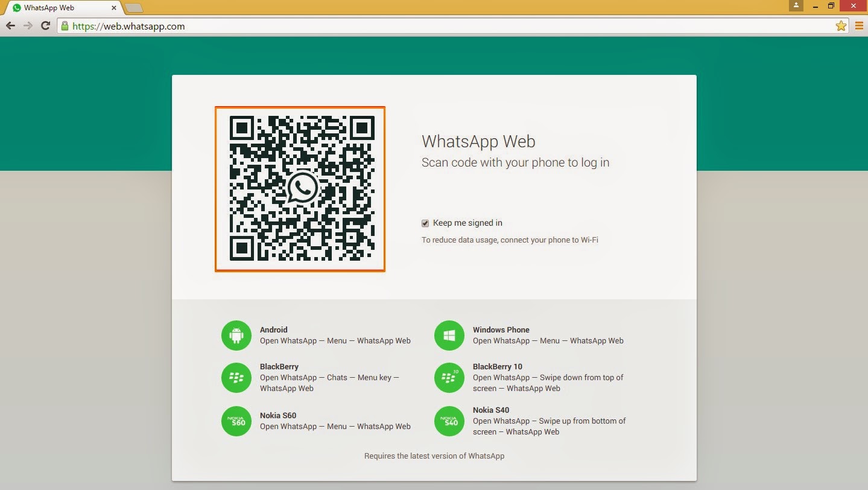Click the 'Nokia S40' platform title
The width and height of the screenshot is (868, 490).
pos(491,410)
